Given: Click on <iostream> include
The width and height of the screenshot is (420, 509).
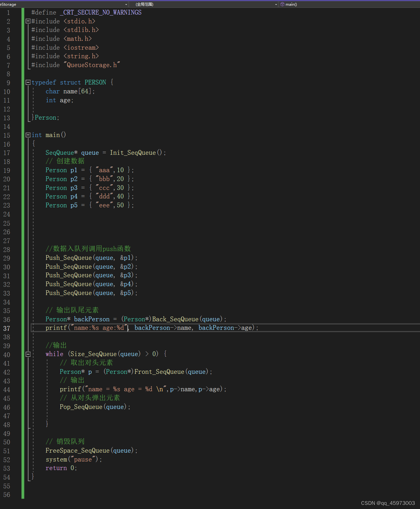Looking at the screenshot, I should point(81,47).
